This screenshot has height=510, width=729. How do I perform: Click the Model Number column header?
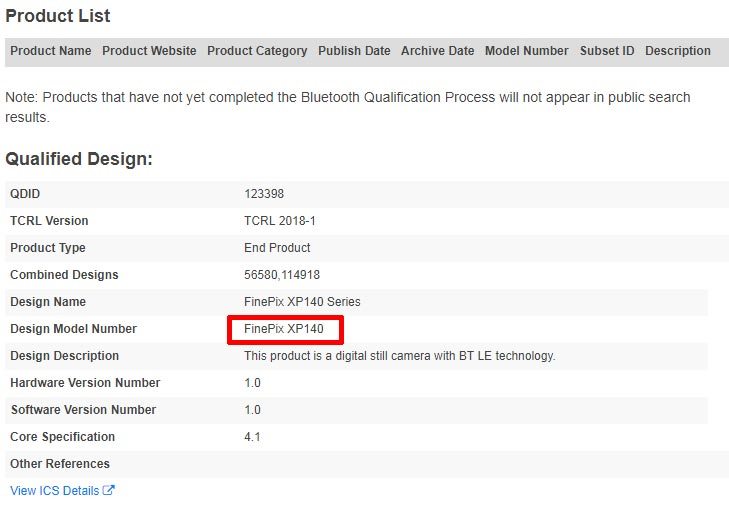526,51
